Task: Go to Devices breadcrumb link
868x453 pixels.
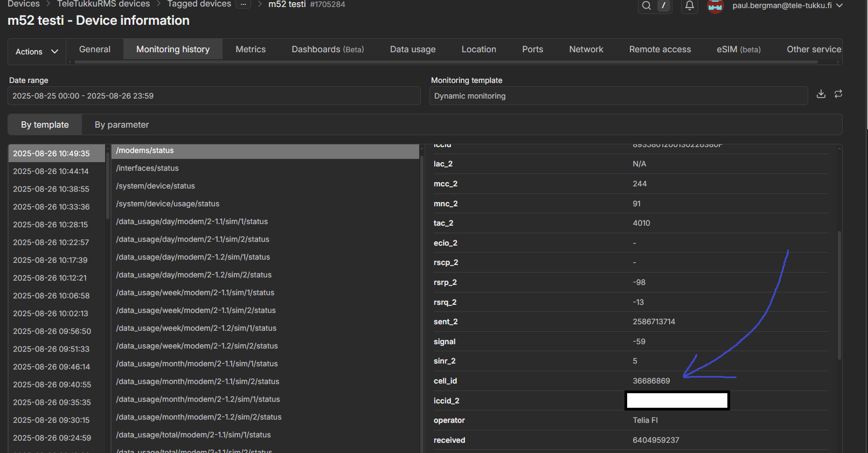Action: coord(24,4)
